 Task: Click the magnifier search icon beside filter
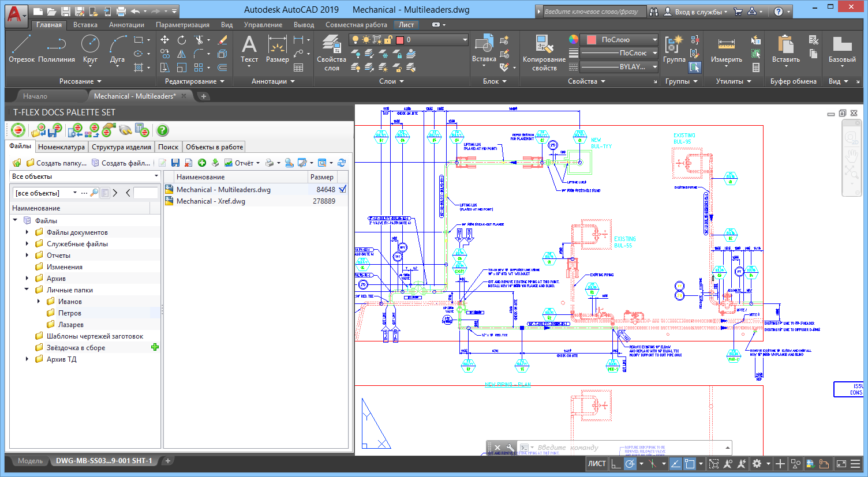pyautogui.click(x=94, y=193)
